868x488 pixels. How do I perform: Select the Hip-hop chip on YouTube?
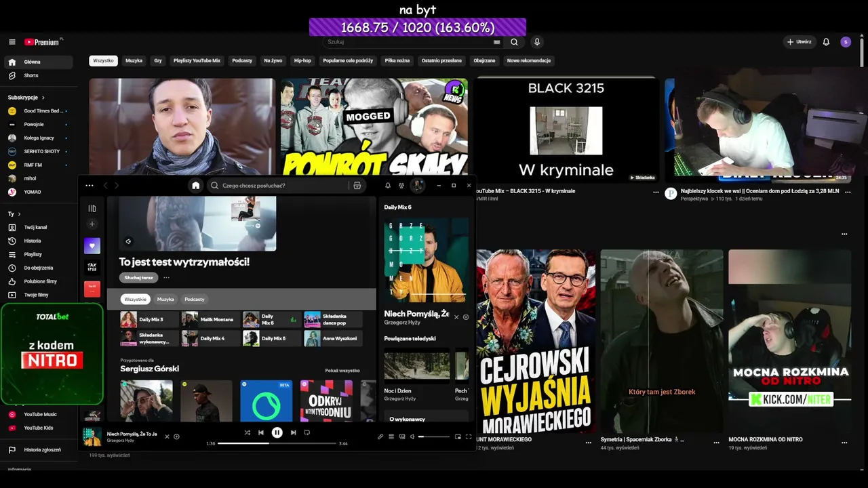point(302,61)
